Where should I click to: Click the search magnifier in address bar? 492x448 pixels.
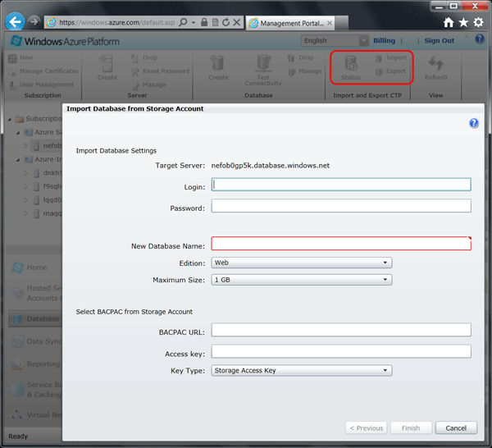[183, 22]
